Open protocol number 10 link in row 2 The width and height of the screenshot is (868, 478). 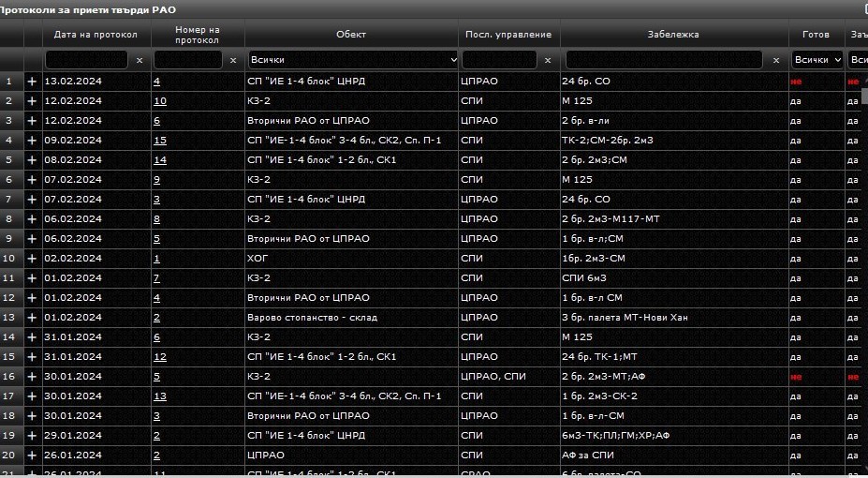(159, 101)
